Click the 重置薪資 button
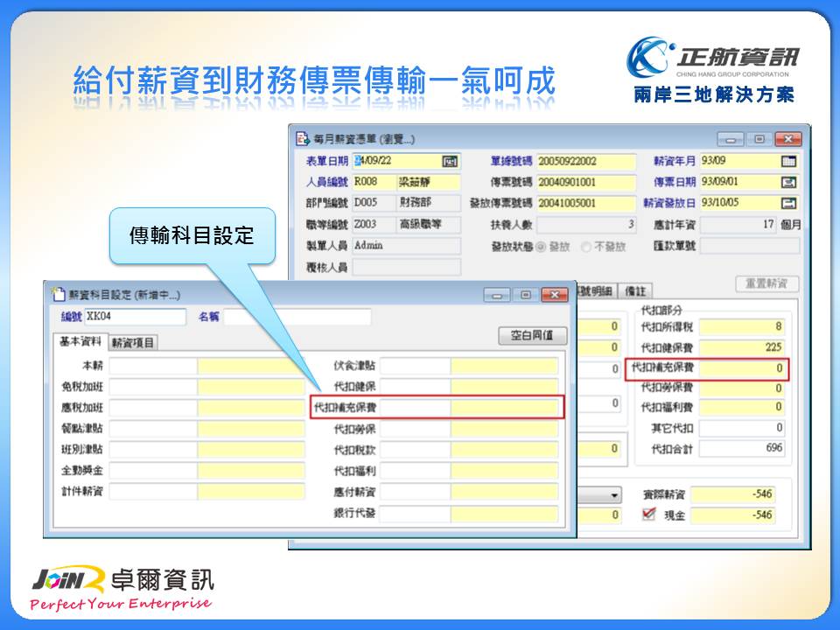The height and width of the screenshot is (630, 840). click(766, 283)
